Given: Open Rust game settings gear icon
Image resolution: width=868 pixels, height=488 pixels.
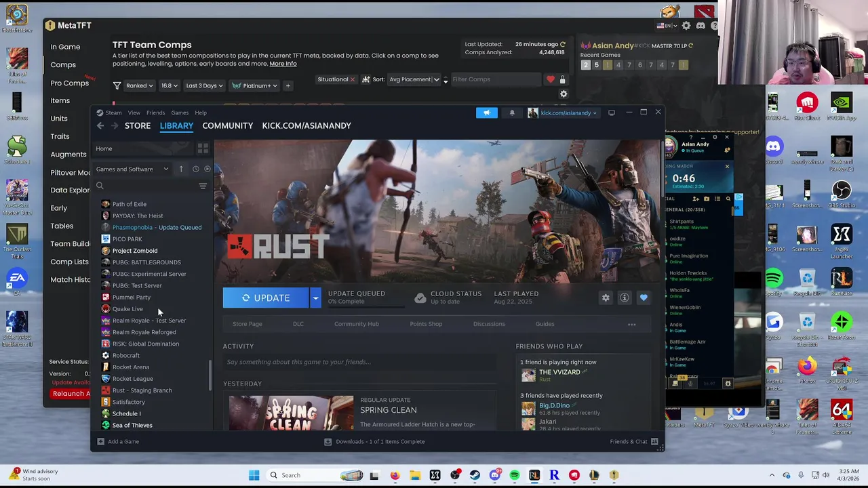Looking at the screenshot, I should tap(606, 298).
